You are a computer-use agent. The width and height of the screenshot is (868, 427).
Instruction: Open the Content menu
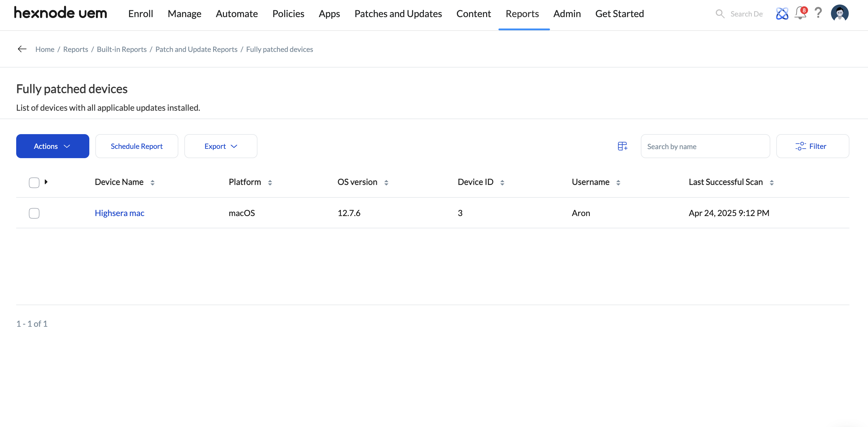474,14
